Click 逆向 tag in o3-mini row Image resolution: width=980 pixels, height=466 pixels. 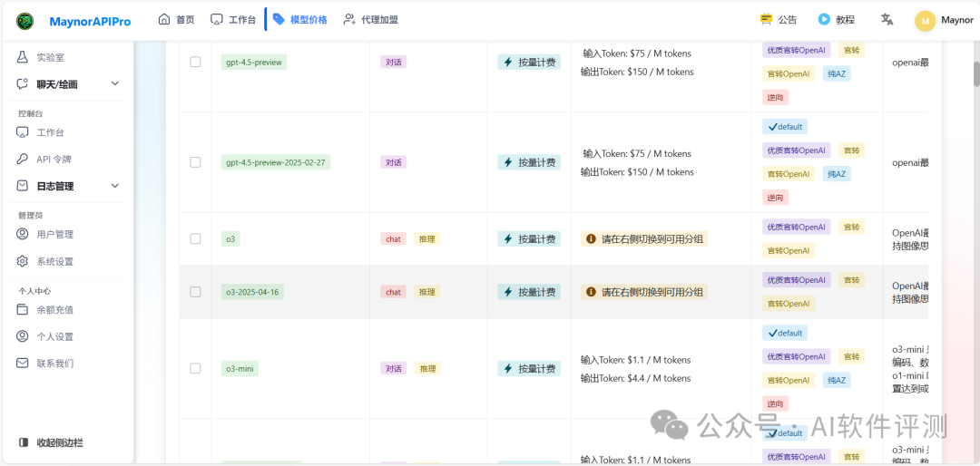(776, 403)
